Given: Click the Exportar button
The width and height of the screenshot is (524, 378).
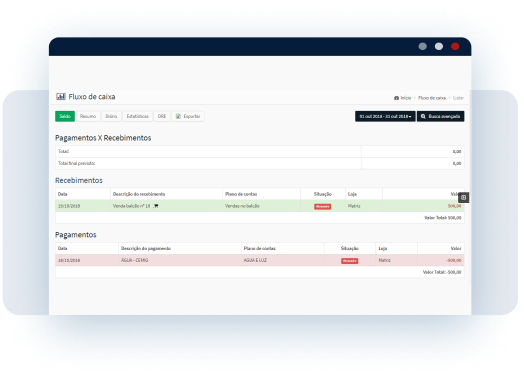Looking at the screenshot, I should click(x=188, y=116).
